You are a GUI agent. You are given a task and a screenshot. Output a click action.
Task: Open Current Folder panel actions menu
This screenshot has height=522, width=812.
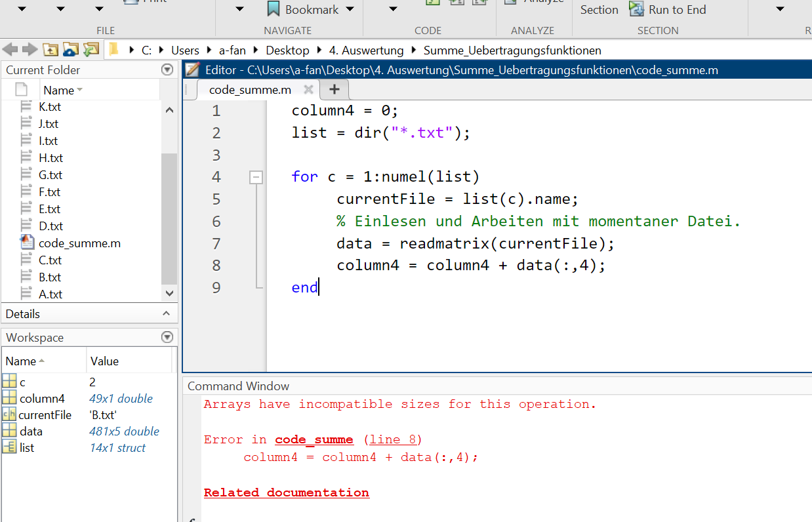[x=167, y=70]
